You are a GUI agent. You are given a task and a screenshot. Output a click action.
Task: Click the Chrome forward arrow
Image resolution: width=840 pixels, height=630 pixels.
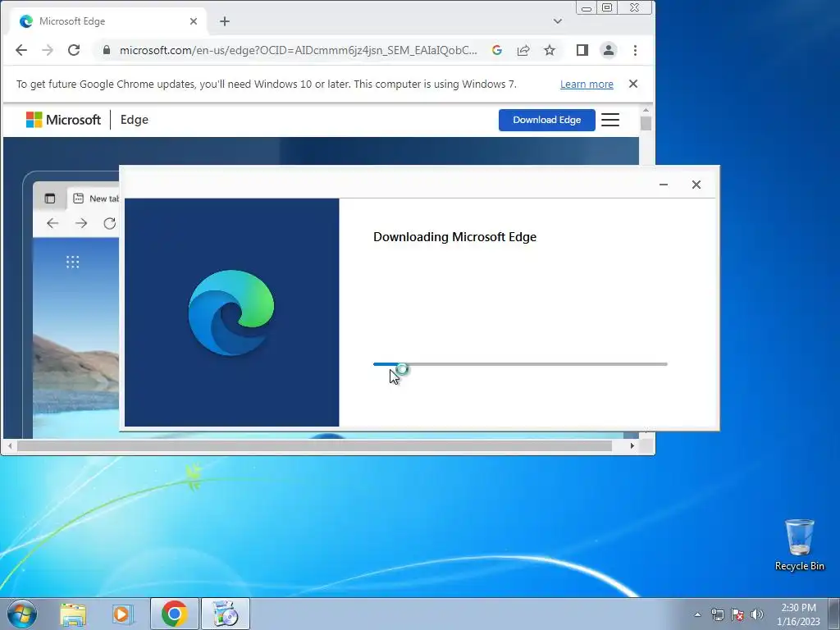point(48,50)
